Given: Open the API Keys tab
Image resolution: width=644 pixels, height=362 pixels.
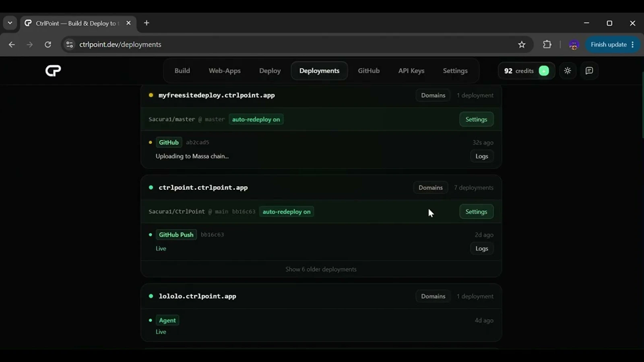Looking at the screenshot, I should (x=411, y=71).
